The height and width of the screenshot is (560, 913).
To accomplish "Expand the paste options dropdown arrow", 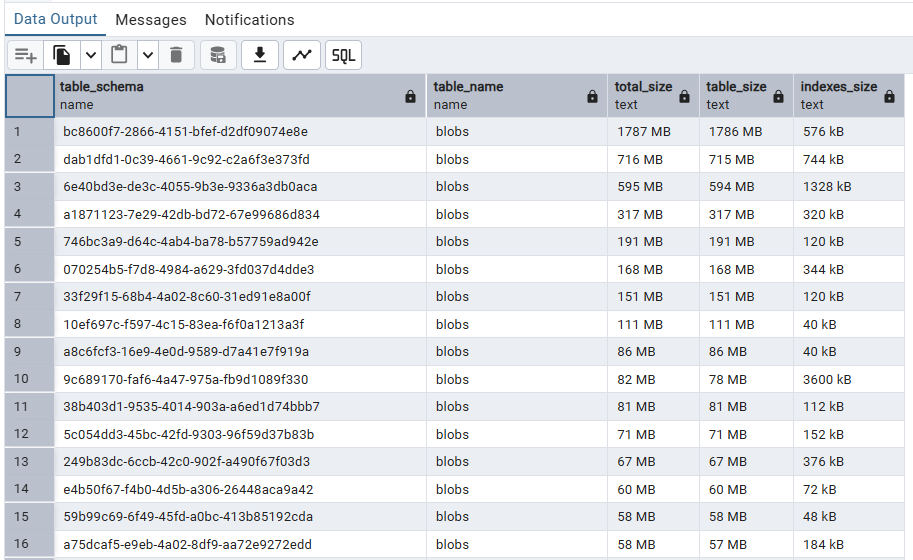I will tap(148, 55).
